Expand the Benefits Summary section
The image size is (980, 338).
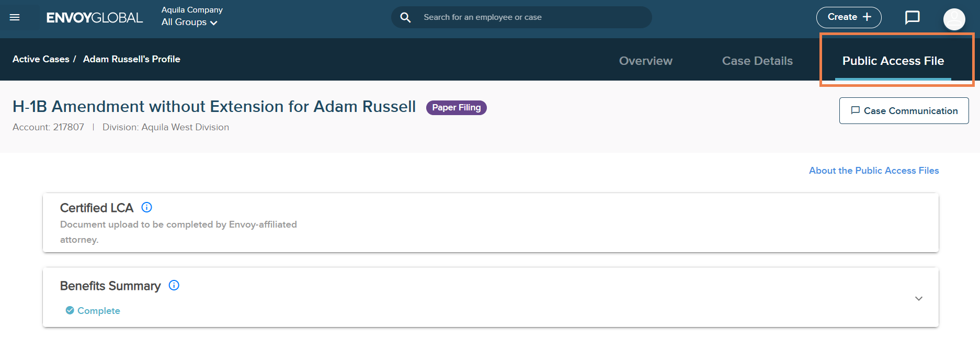919,298
